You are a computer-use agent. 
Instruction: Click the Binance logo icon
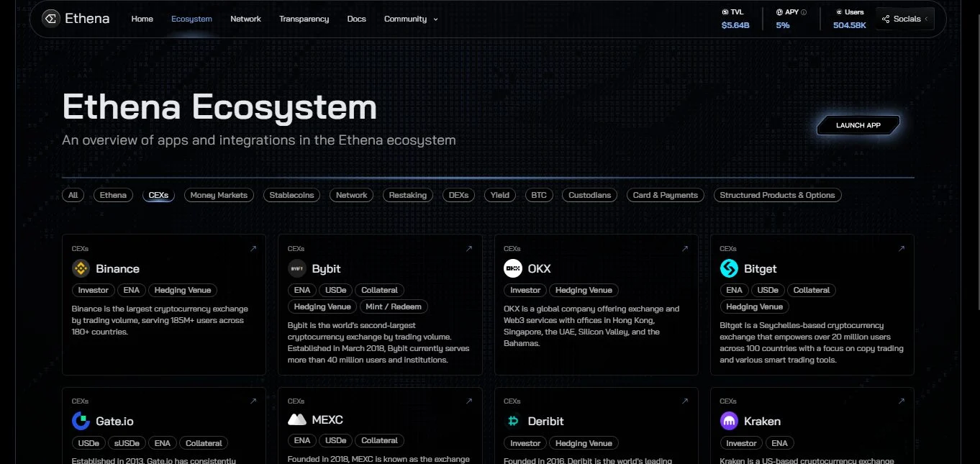(81, 268)
